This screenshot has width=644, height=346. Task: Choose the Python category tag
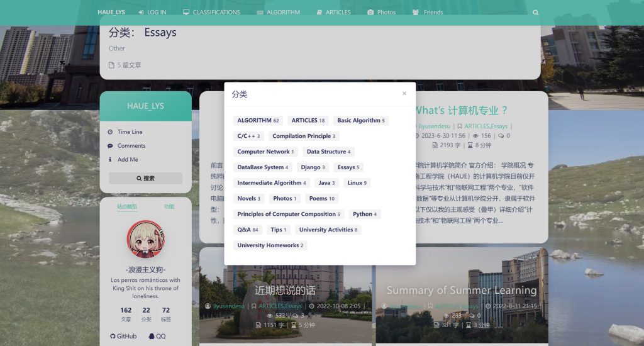(365, 214)
